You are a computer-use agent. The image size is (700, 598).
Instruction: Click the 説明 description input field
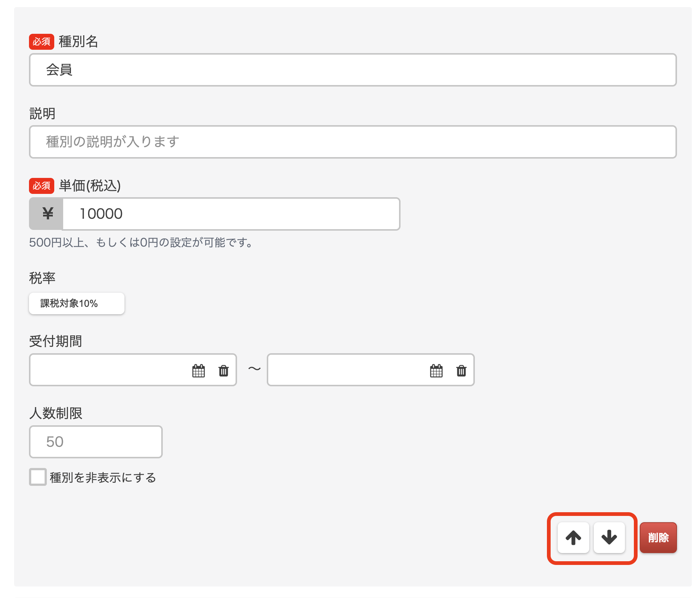click(x=352, y=142)
